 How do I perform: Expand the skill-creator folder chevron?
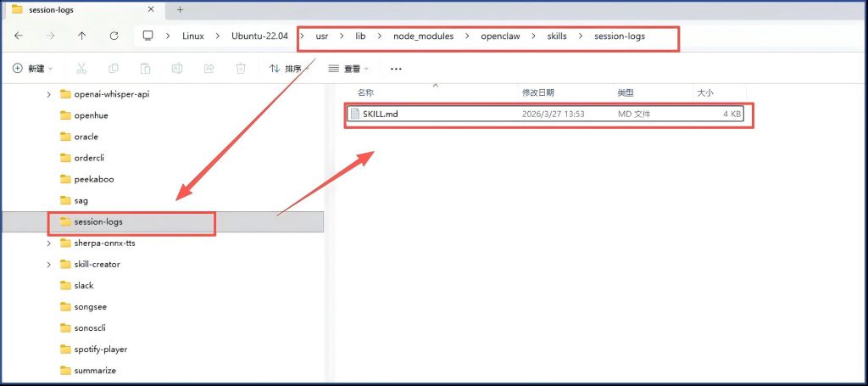[x=49, y=265]
